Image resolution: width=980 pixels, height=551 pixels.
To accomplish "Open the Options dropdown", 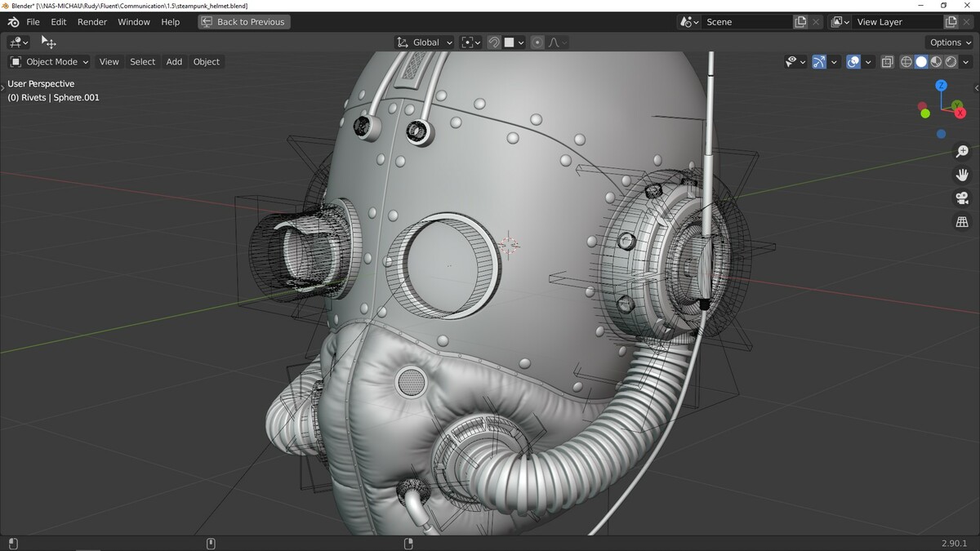I will coord(950,42).
